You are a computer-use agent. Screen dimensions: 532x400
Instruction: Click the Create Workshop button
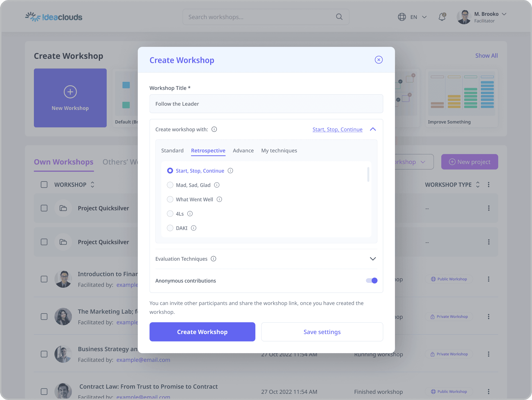pyautogui.click(x=202, y=332)
